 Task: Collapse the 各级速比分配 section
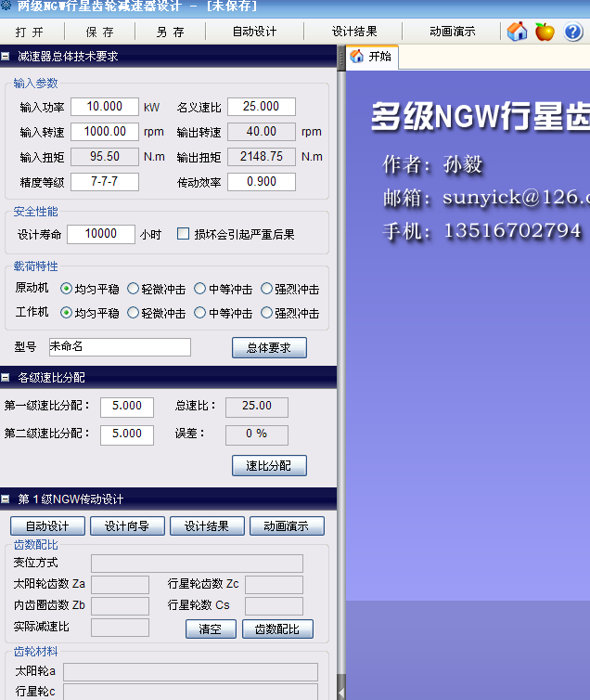tap(6, 378)
